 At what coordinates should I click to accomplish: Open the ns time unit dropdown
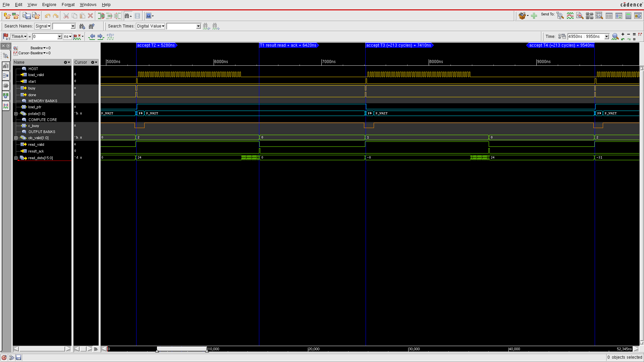(x=67, y=37)
